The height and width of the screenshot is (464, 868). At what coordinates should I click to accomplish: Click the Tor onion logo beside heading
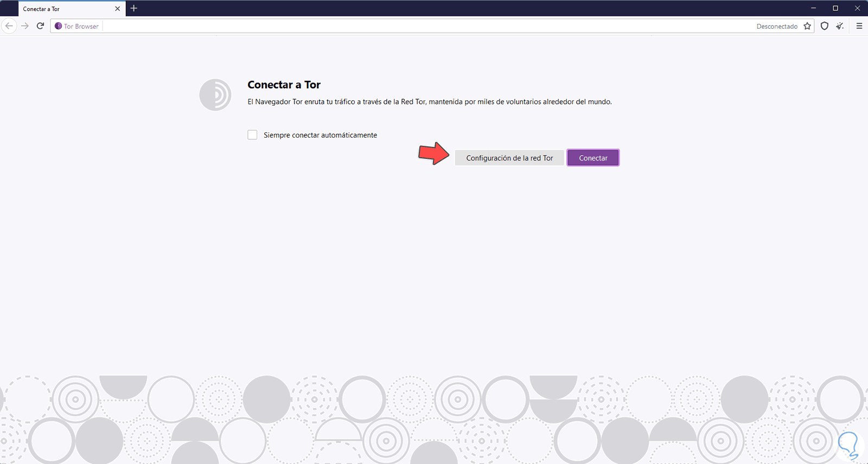(215, 95)
